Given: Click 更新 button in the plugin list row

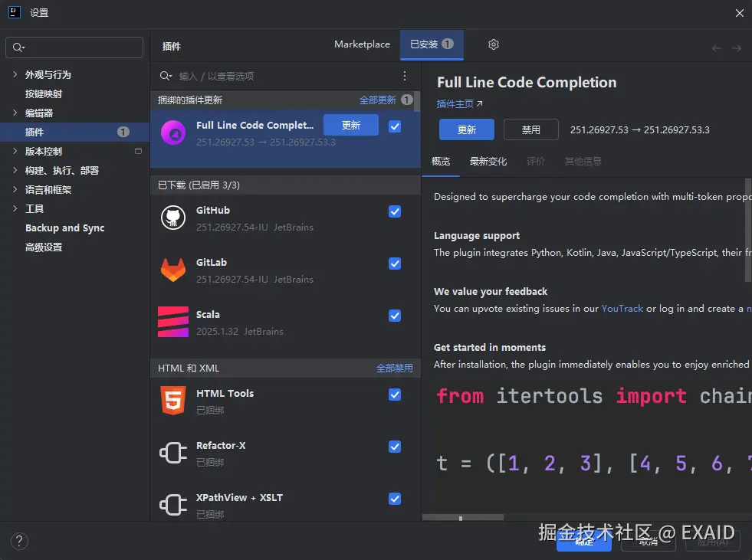Looking at the screenshot, I should [351, 125].
